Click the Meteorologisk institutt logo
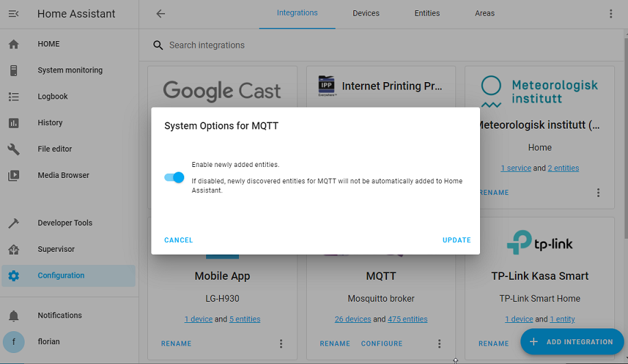Image resolution: width=628 pixels, height=364 pixels. [x=539, y=92]
